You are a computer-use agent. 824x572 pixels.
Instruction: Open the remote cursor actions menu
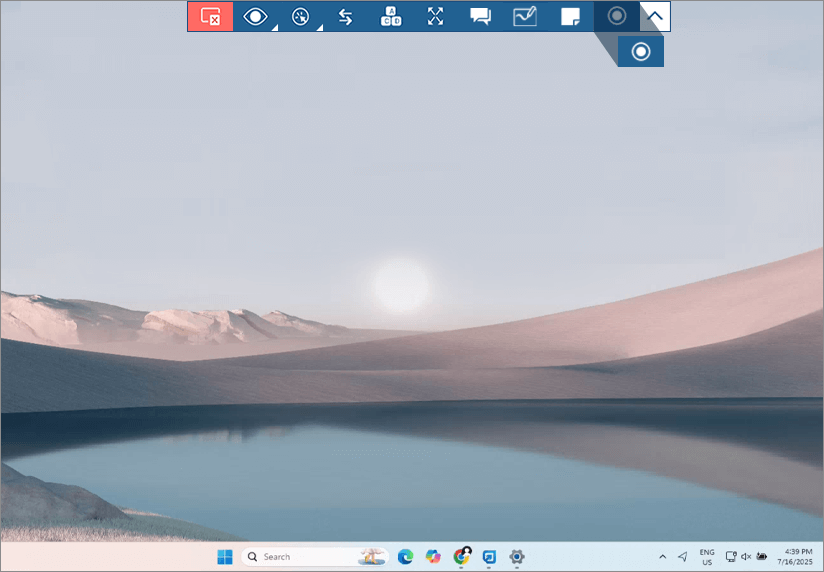(301, 16)
